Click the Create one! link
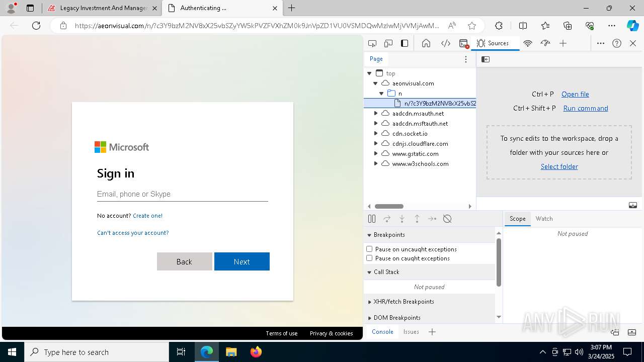 (147, 216)
